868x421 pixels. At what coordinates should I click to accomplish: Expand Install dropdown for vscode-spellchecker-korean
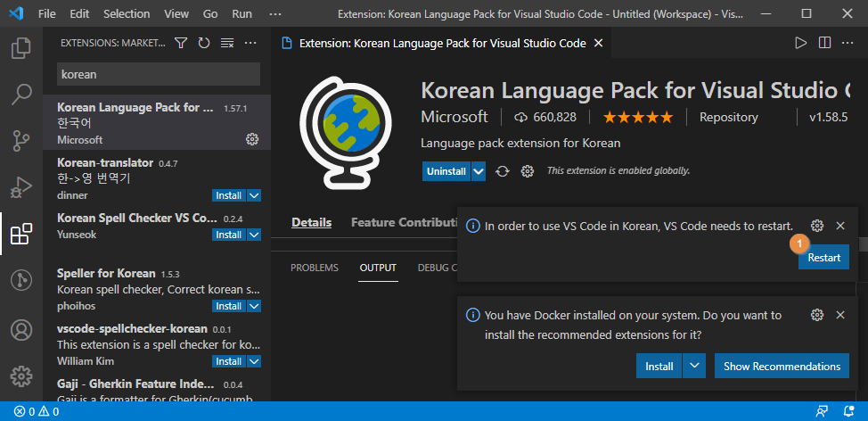tap(254, 362)
